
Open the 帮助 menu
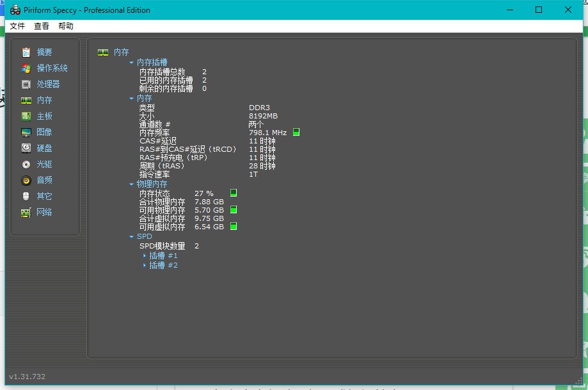pos(66,26)
